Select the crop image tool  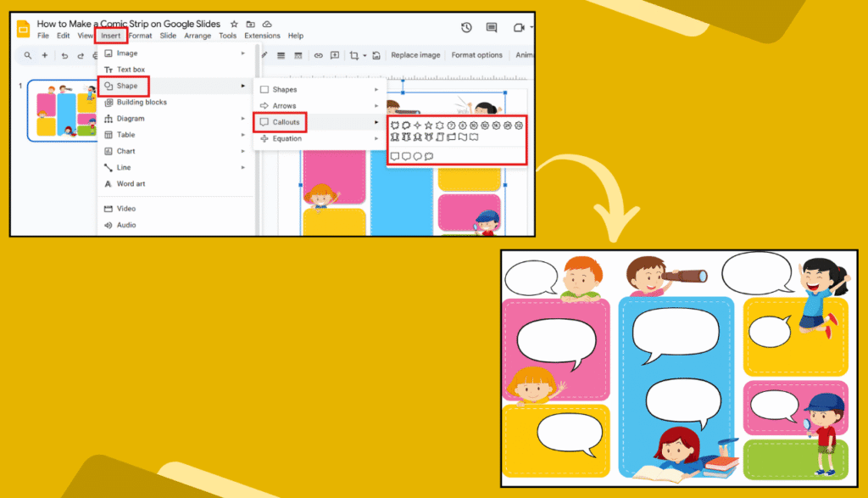354,55
